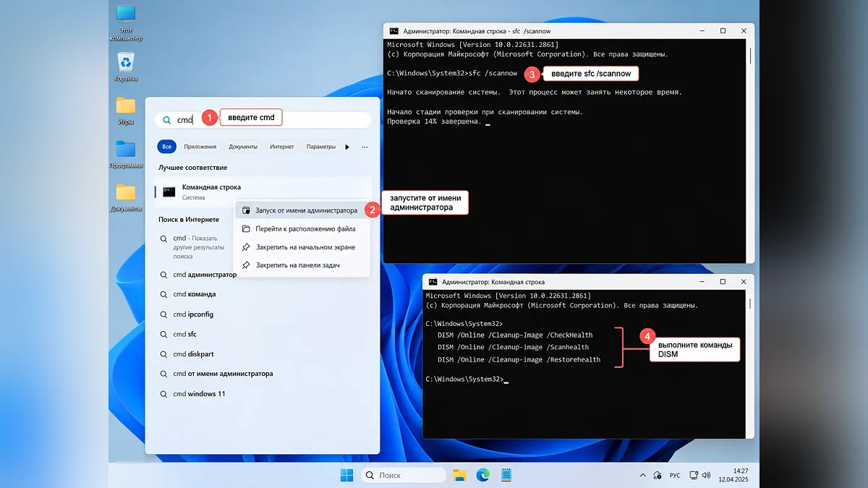Switch the 'РУС' input language indicator

pyautogui.click(x=674, y=475)
